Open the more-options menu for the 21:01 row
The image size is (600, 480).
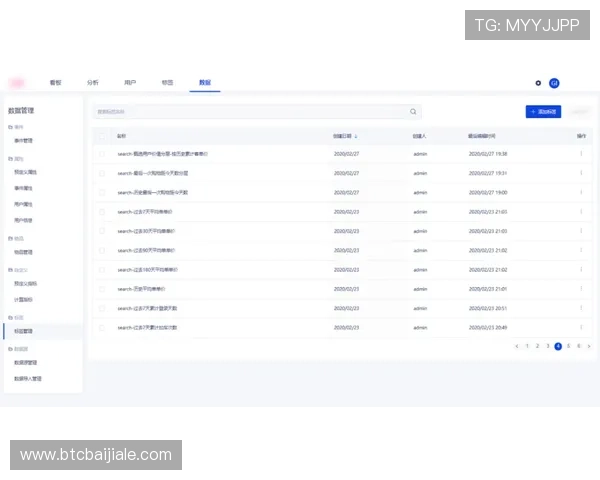pos(581,289)
